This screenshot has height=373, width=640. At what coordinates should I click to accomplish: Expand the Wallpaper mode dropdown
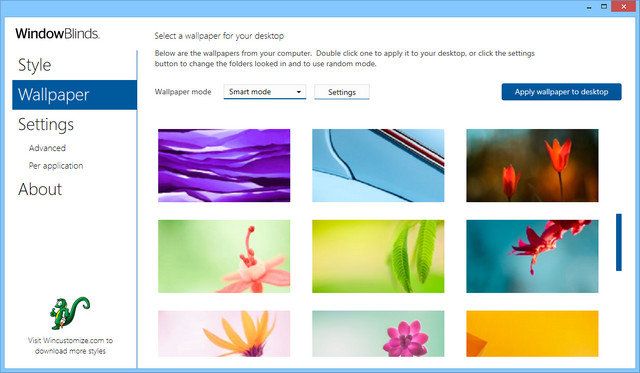(x=264, y=92)
